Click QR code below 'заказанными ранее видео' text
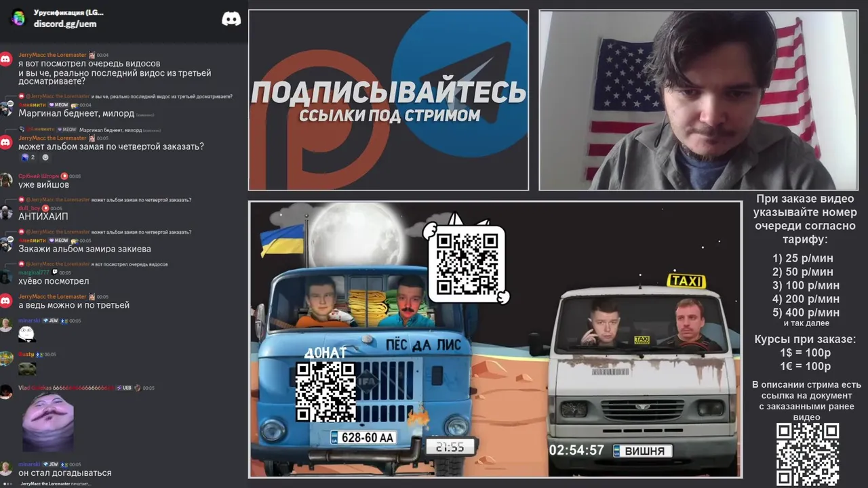 [x=808, y=454]
